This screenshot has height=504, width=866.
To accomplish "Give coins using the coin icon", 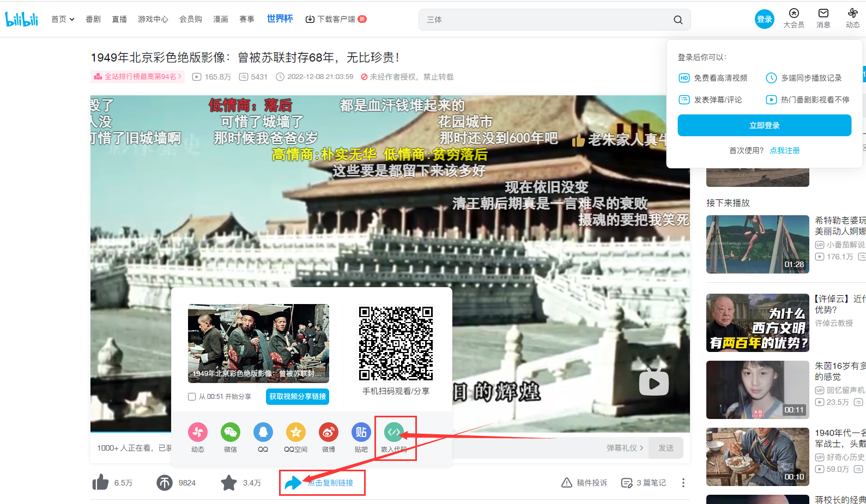I will tap(165, 483).
